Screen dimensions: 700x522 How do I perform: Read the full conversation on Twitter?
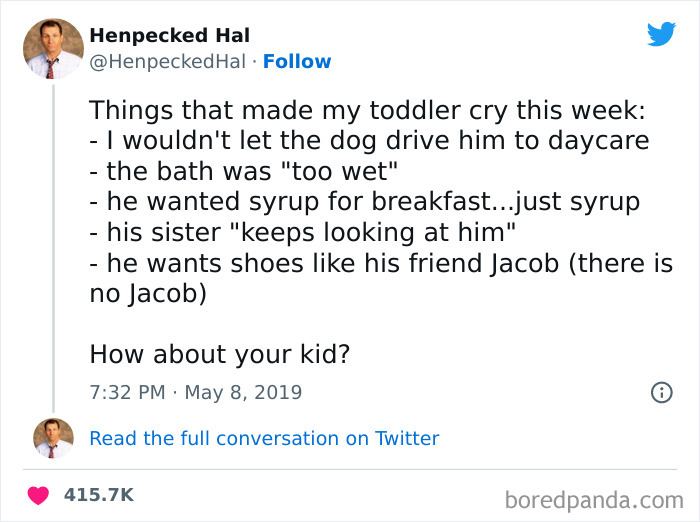[x=264, y=438]
